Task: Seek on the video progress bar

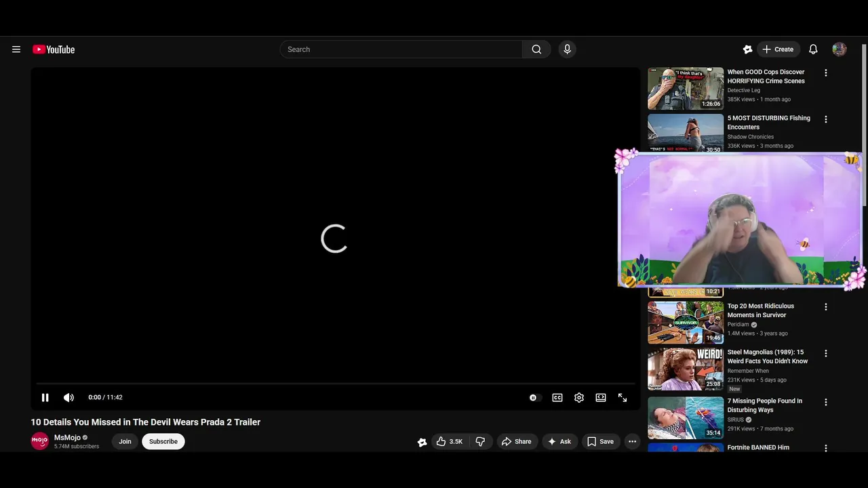Action: (x=336, y=384)
